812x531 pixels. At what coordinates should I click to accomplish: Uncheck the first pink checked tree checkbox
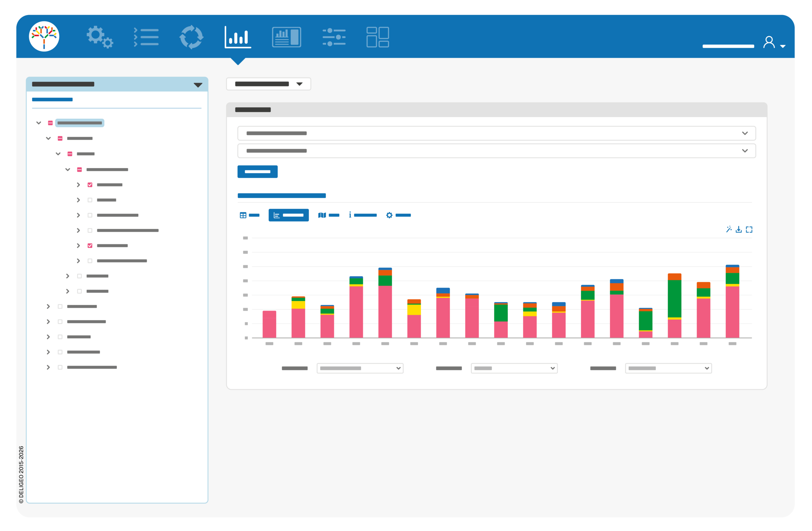coord(90,185)
